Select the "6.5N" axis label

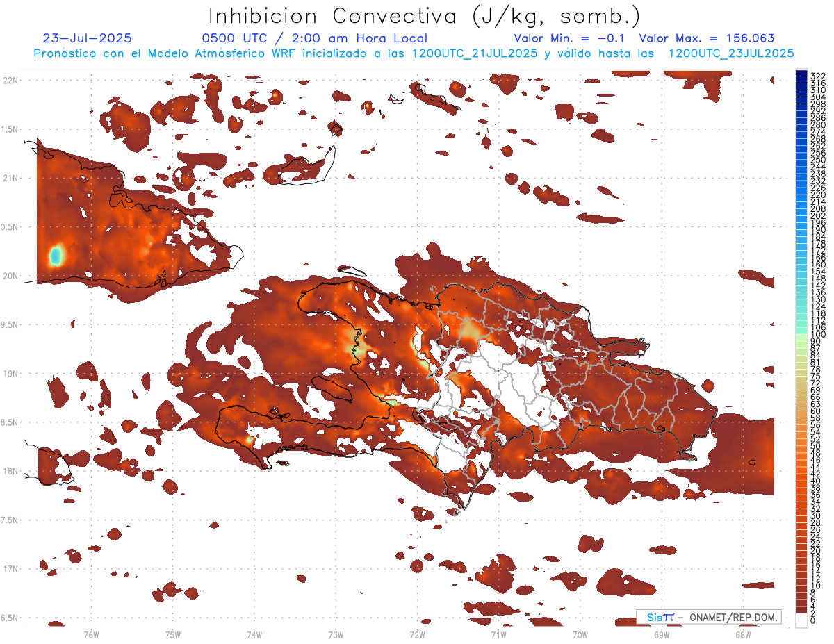tap(10, 618)
